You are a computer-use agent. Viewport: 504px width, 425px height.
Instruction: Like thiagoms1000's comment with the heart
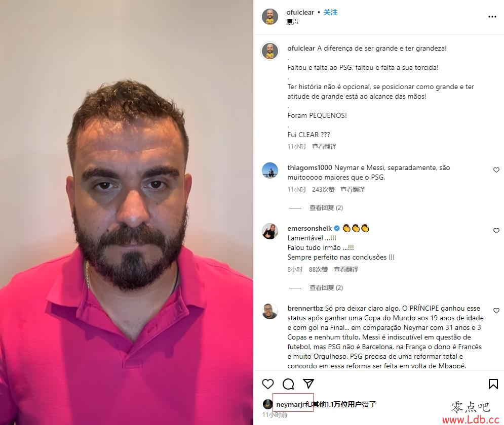coord(496,170)
